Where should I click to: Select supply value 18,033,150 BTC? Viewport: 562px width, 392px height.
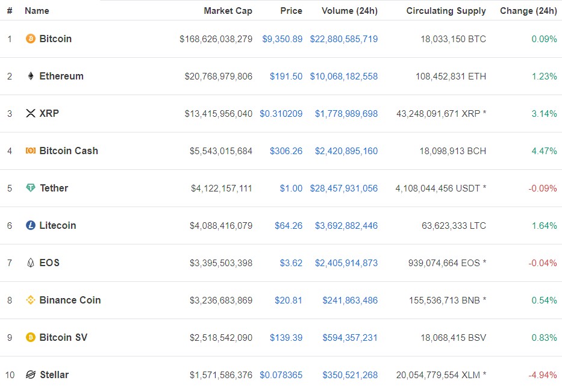[454, 39]
